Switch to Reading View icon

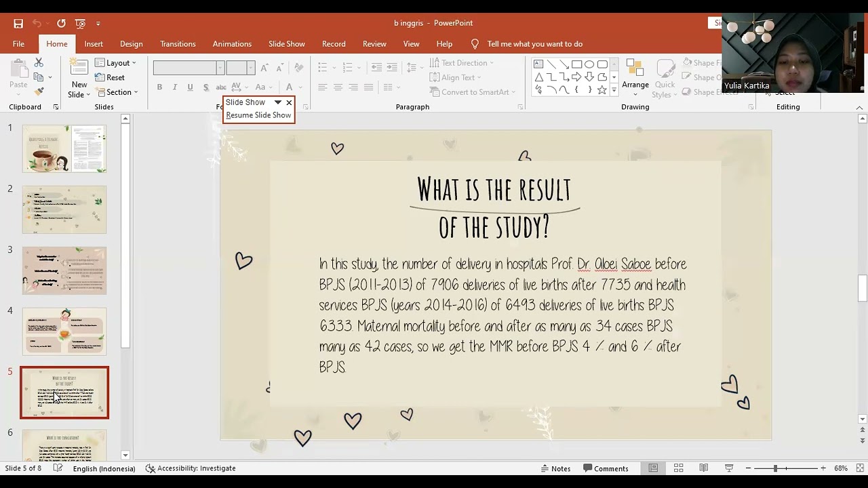pos(704,468)
